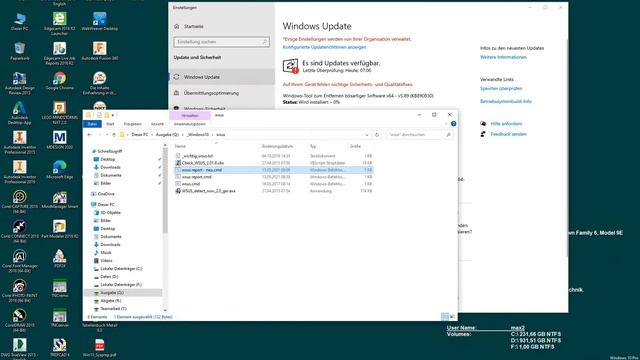Click the Einstellung suchen search field

(221, 42)
